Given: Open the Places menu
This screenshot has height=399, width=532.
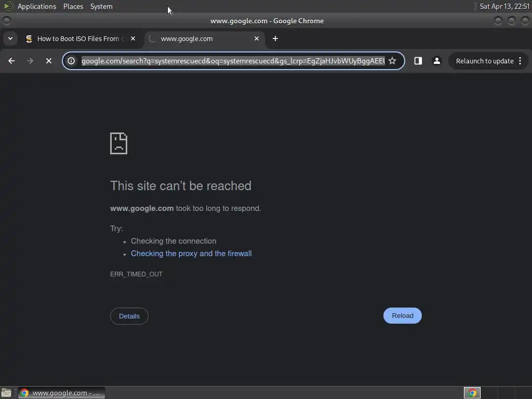Looking at the screenshot, I should [x=73, y=6].
